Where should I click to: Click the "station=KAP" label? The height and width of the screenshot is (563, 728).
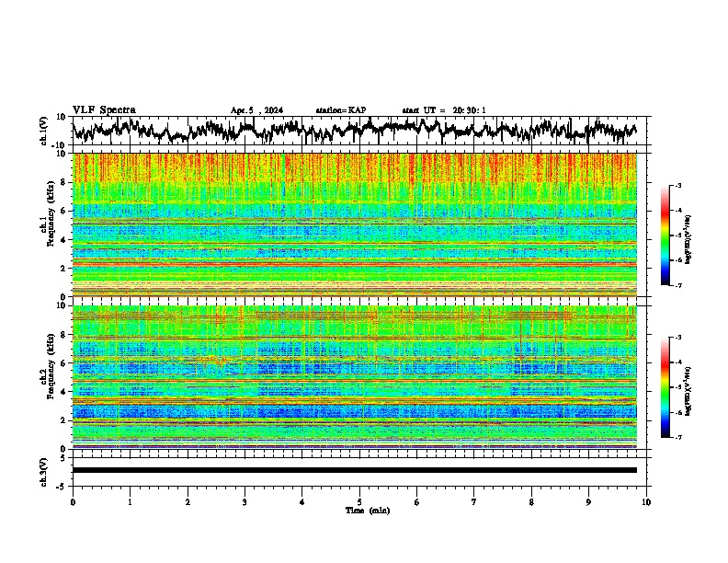[x=341, y=110]
